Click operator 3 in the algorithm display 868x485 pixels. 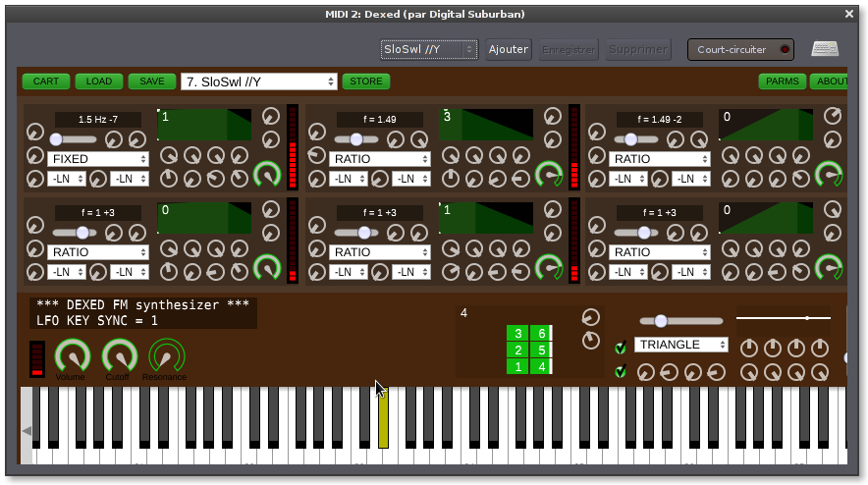pos(518,333)
